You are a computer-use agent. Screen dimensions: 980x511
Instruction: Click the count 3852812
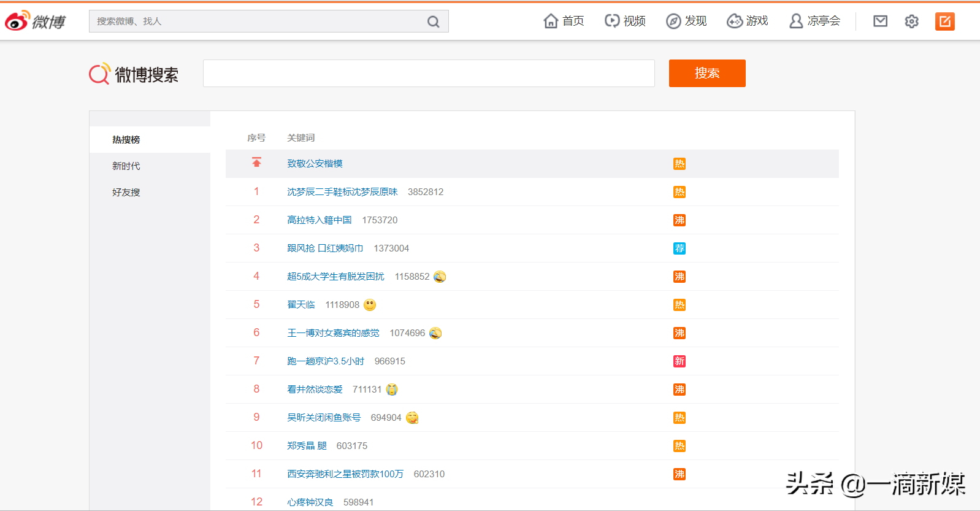[426, 192]
